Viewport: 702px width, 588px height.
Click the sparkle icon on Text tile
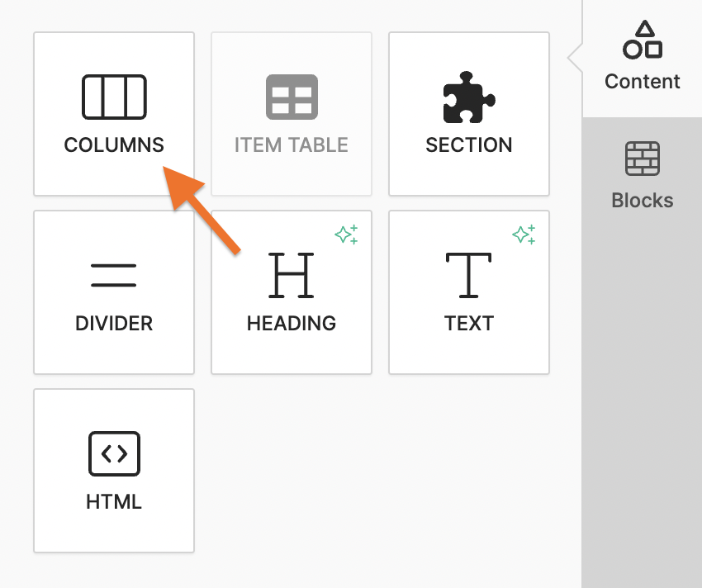pos(524,235)
